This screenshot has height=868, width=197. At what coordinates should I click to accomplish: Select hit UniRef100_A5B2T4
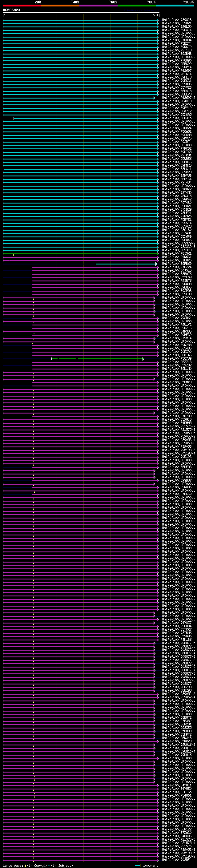[177, 43]
